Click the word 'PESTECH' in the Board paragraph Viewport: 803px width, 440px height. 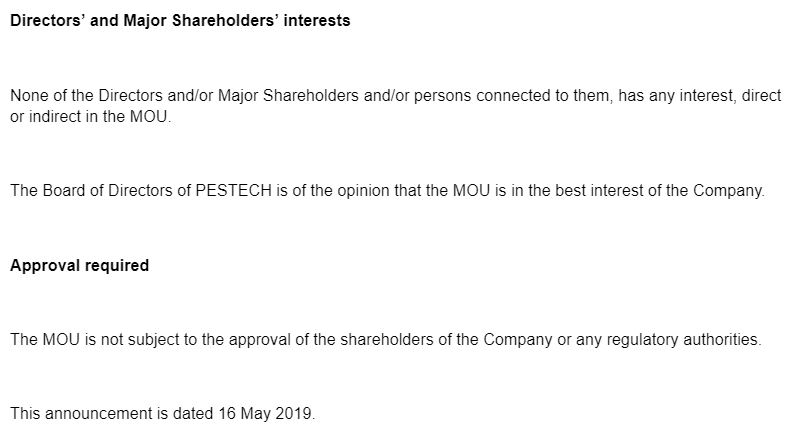pos(234,191)
